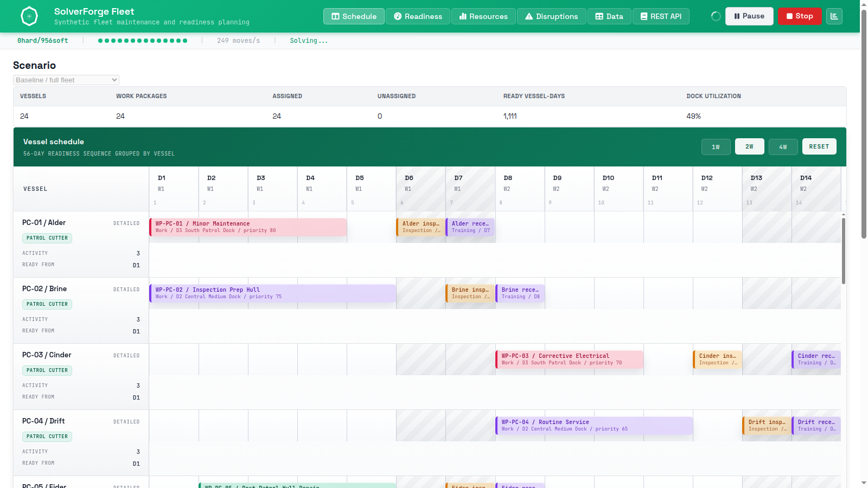Open the Data tab
Image resolution: width=868 pixels, height=488 pixels.
[609, 16]
